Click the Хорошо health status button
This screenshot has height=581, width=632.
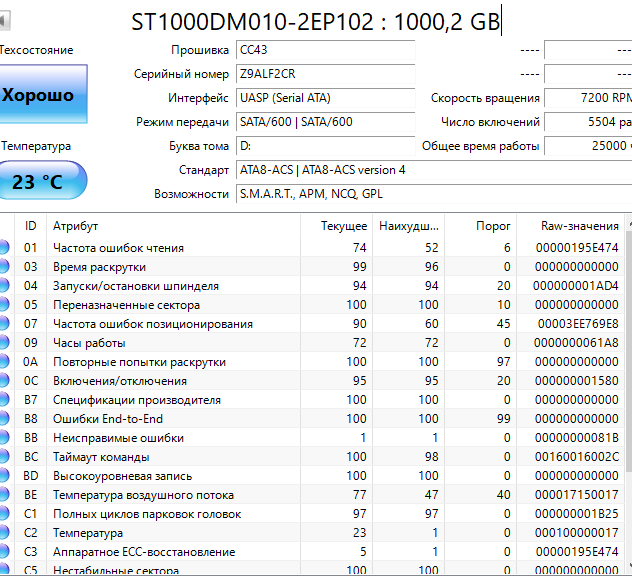coord(42,96)
